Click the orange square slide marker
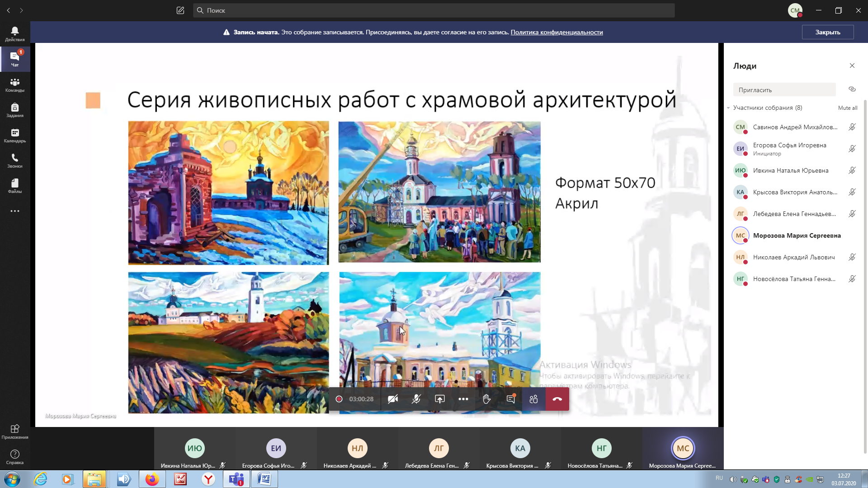This screenshot has width=868, height=488. pyautogui.click(x=93, y=100)
